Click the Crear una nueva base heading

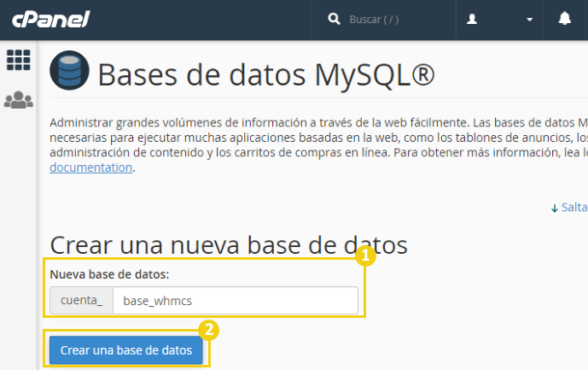[229, 245]
